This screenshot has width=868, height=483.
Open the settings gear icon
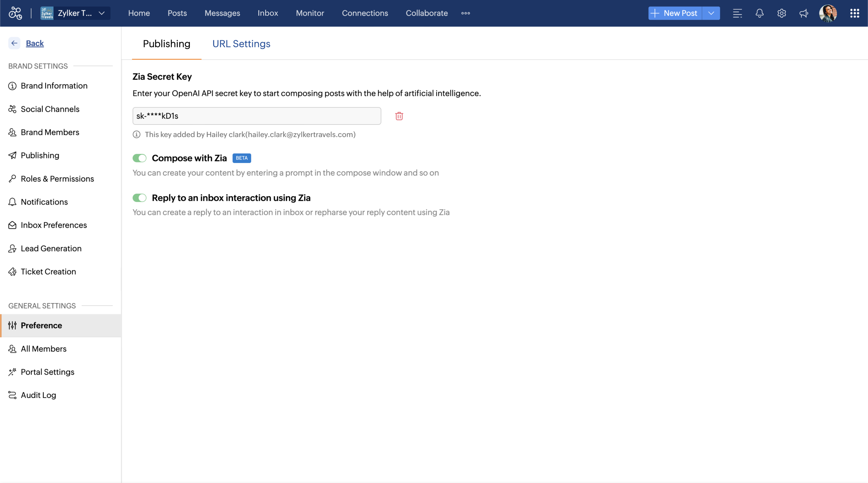point(781,13)
